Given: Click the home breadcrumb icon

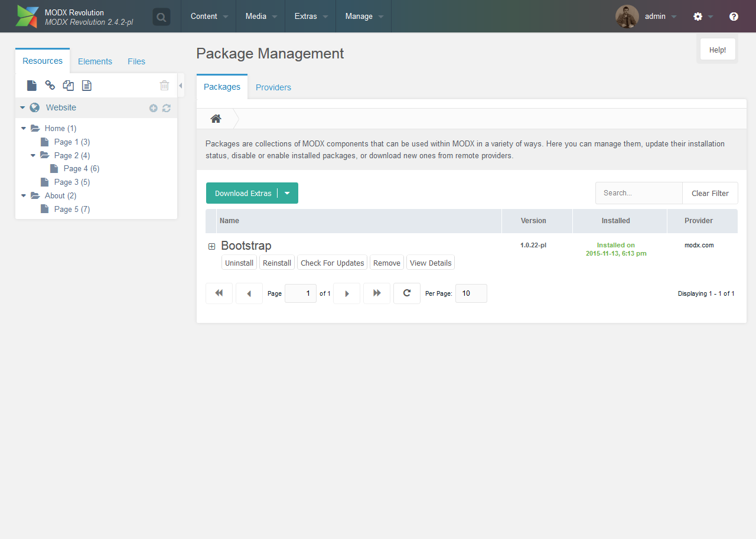Looking at the screenshot, I should (216, 119).
